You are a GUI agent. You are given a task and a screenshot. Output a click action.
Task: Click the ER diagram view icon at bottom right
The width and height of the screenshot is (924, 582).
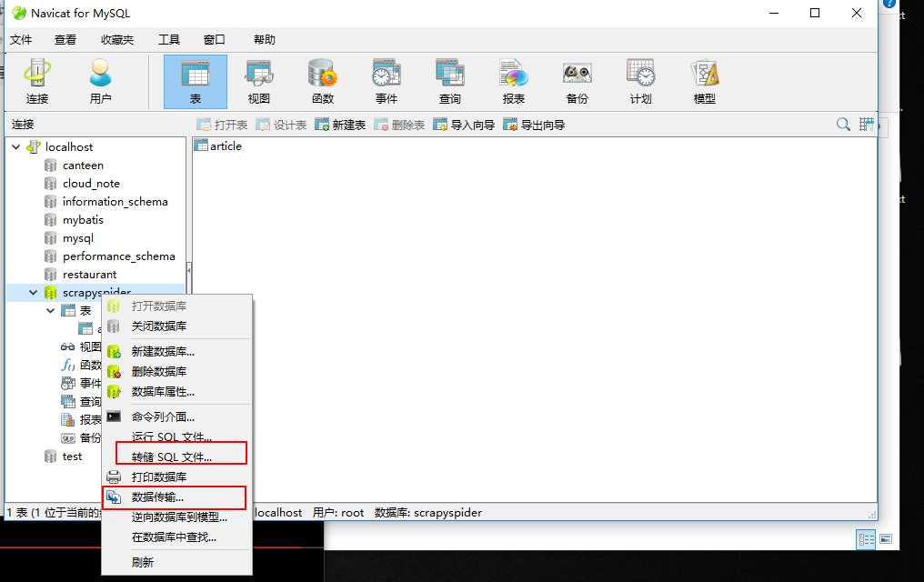[x=886, y=539]
